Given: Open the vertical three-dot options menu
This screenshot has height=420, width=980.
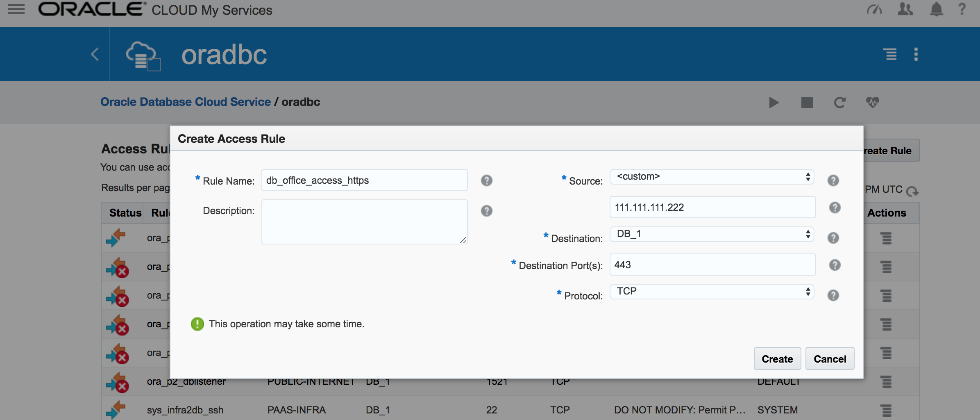Looking at the screenshot, I should coord(916,54).
